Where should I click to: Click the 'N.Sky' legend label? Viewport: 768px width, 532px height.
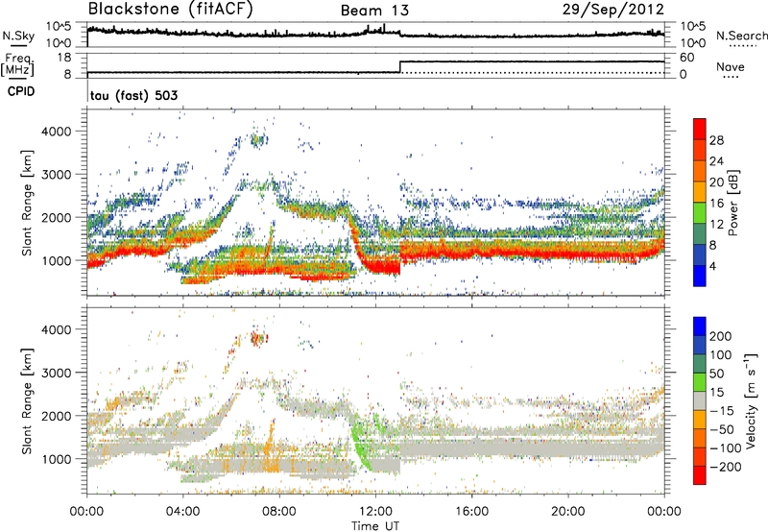pos(18,36)
